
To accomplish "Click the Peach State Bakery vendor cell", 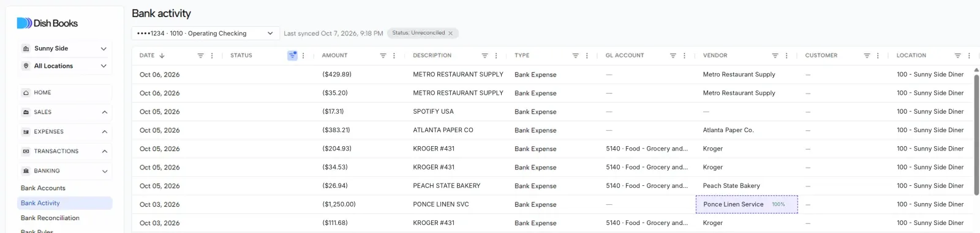I will [731, 186].
